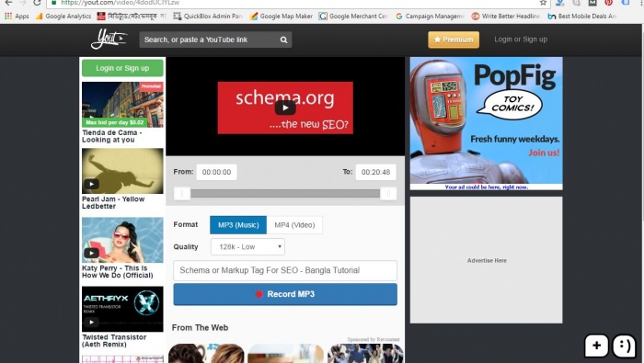The height and width of the screenshot is (363, 644).
Task: Open QuickBlox Admin Panel bookmark
Action: [x=208, y=17]
